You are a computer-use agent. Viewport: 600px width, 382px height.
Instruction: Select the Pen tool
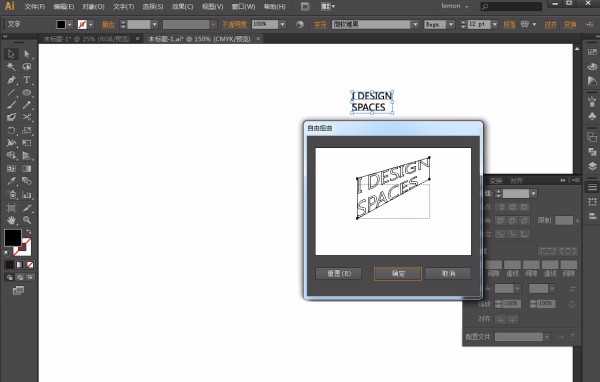[x=11, y=80]
